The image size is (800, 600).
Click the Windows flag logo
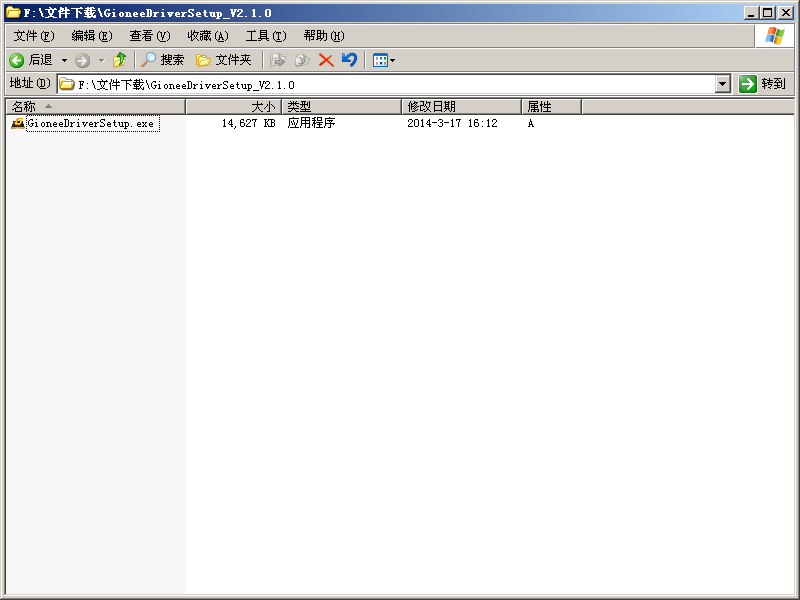pos(774,36)
